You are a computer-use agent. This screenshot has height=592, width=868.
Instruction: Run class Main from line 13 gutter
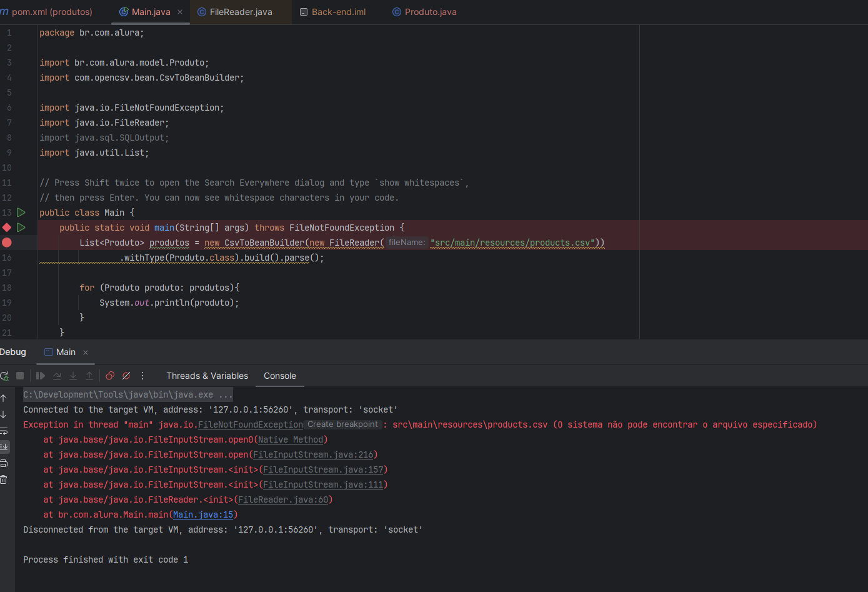coord(21,213)
